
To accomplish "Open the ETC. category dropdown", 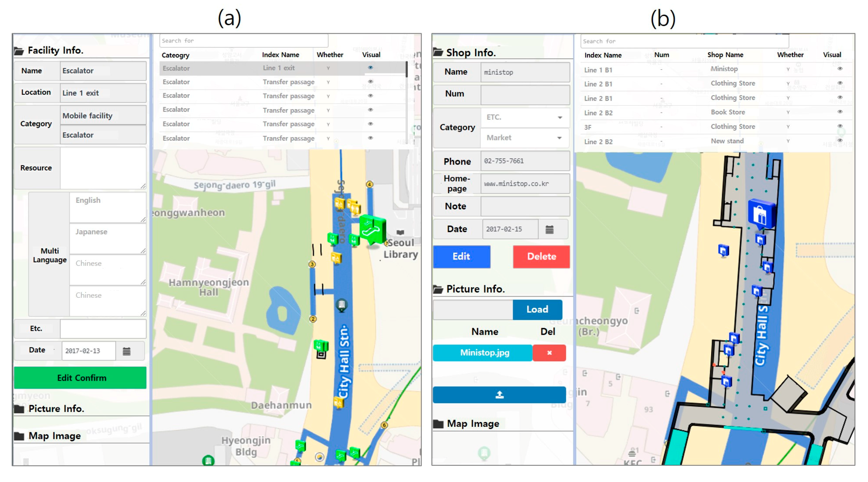I will pyautogui.click(x=525, y=118).
